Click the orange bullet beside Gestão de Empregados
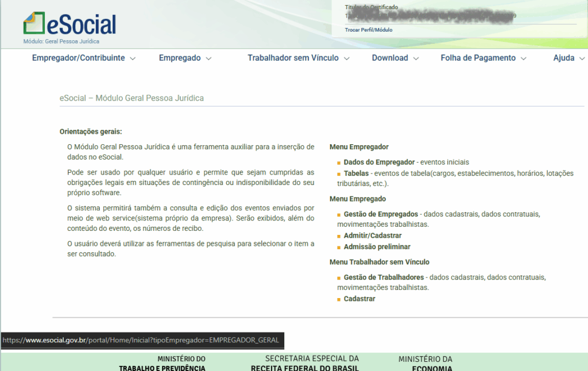The width and height of the screenshot is (588, 371). pyautogui.click(x=339, y=215)
